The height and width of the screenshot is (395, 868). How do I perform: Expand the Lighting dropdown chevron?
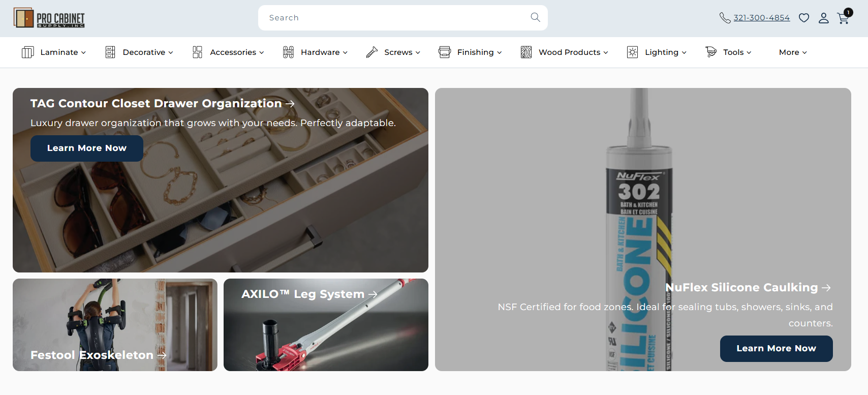[x=684, y=52]
